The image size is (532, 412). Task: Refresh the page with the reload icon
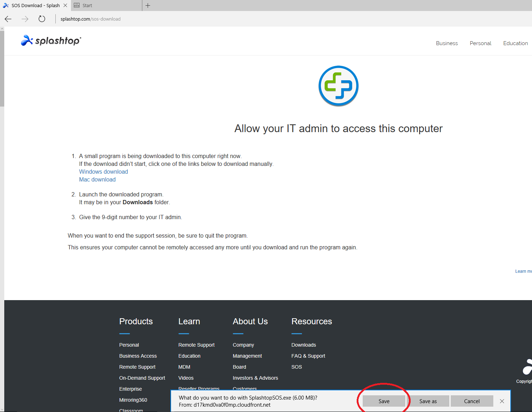42,19
